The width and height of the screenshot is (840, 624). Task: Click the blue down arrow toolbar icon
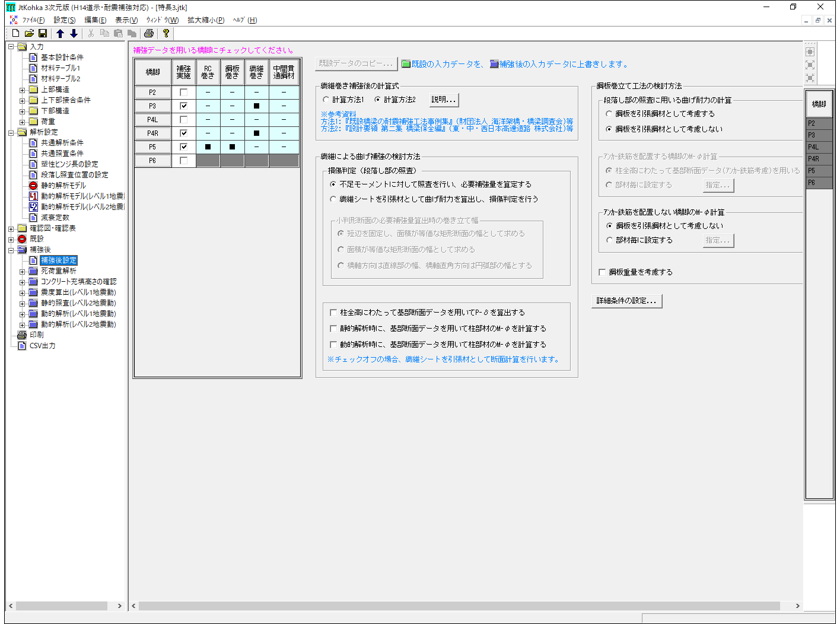[x=74, y=34]
